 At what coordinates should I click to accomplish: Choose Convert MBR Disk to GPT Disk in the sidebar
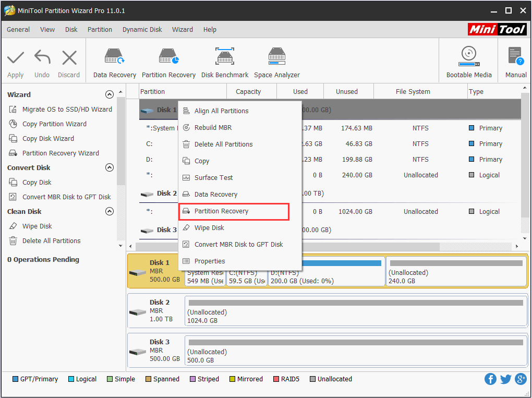tap(59, 197)
